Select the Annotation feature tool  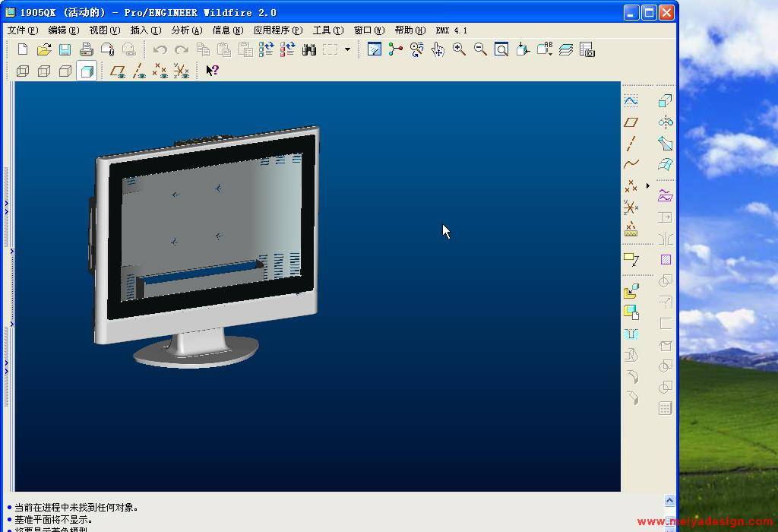pos(631,259)
